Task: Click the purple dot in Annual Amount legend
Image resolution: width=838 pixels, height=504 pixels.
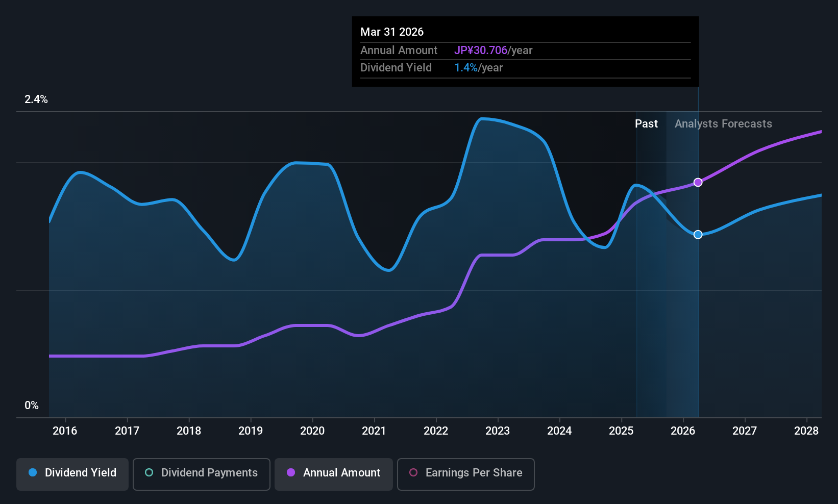Action: point(291,473)
